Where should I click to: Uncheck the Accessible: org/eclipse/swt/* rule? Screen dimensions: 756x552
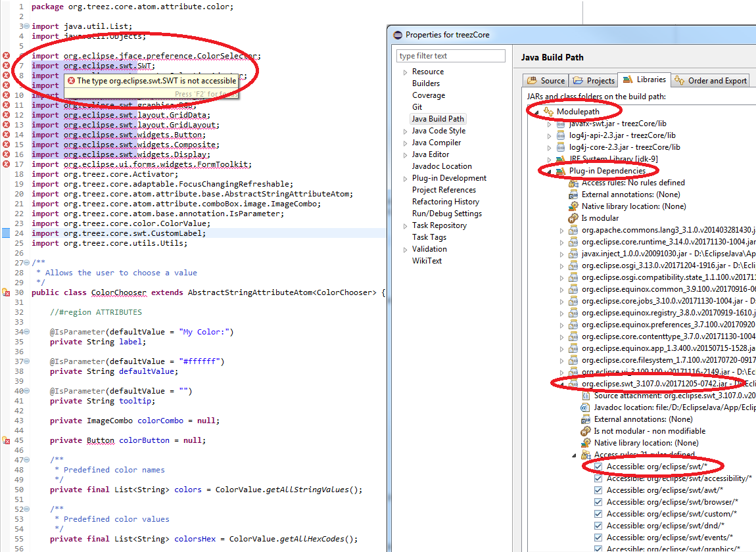pos(598,467)
